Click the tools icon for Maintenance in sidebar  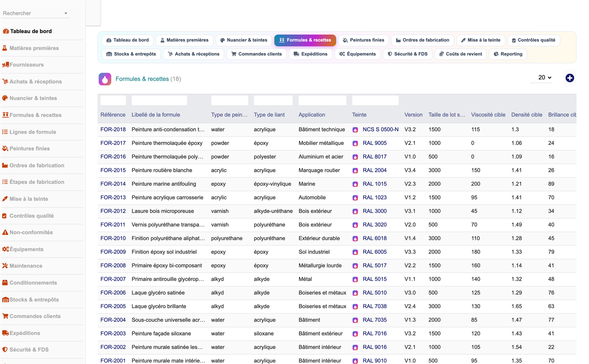(5, 265)
